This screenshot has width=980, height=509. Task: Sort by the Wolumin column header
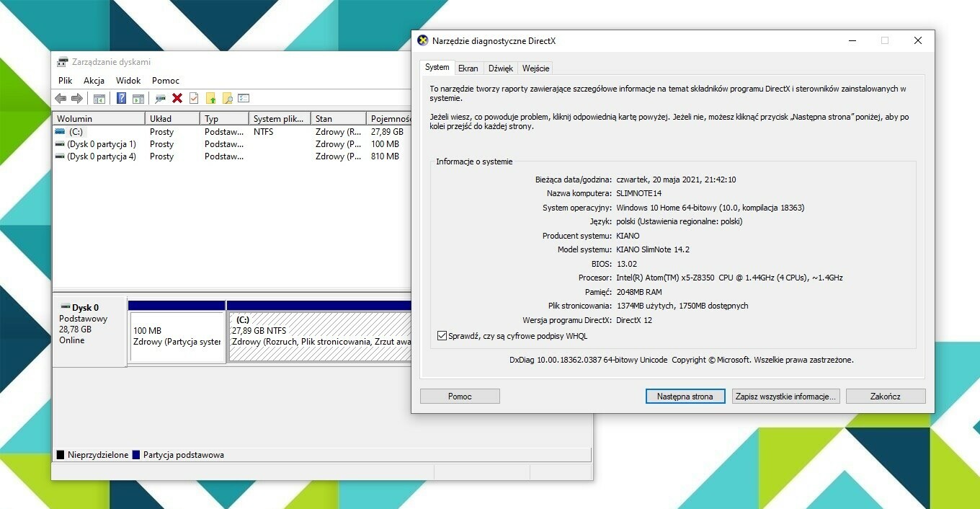click(99, 118)
